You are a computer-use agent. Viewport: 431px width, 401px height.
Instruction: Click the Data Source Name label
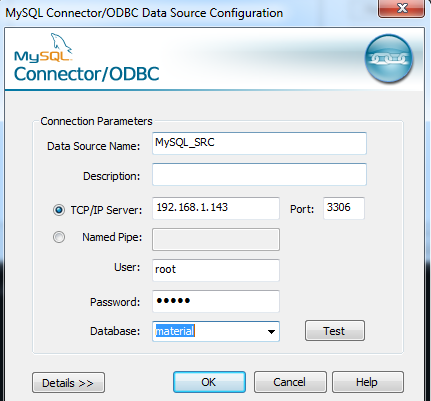click(x=94, y=146)
